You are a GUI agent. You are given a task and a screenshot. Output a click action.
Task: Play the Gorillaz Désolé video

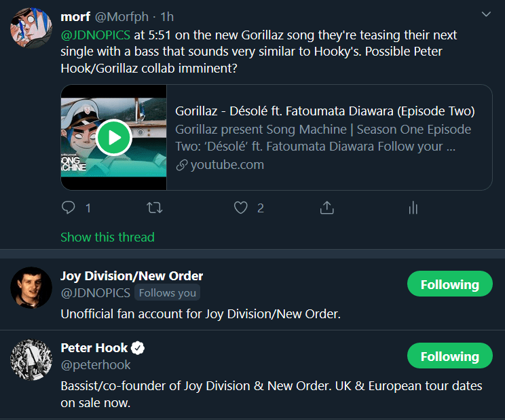[113, 138]
